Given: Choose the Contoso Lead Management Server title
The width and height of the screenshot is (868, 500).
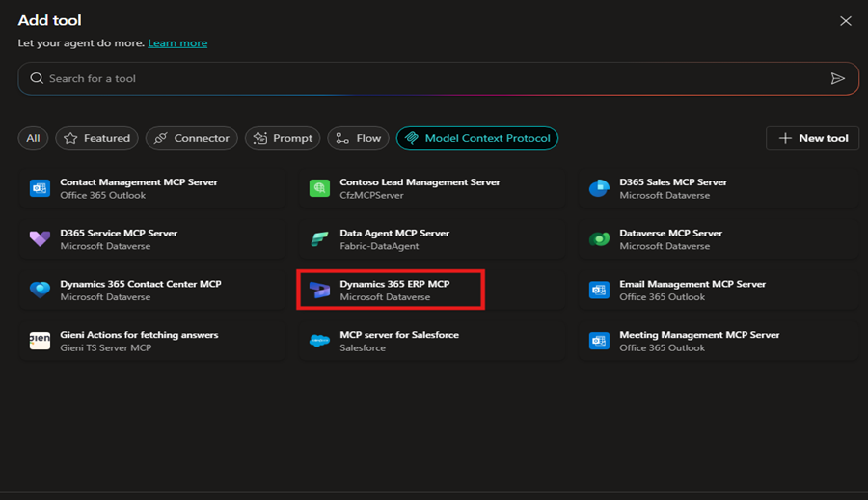Looking at the screenshot, I should [x=420, y=182].
